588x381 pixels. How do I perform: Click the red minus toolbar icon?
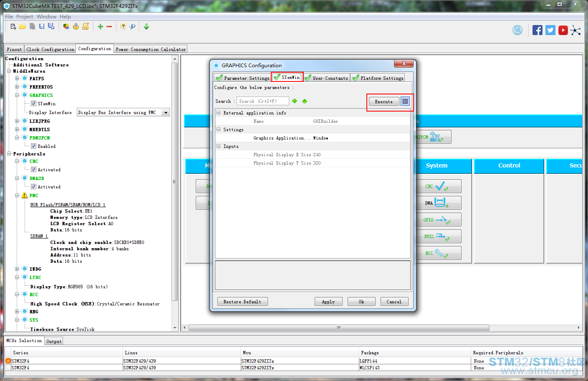tap(109, 26)
